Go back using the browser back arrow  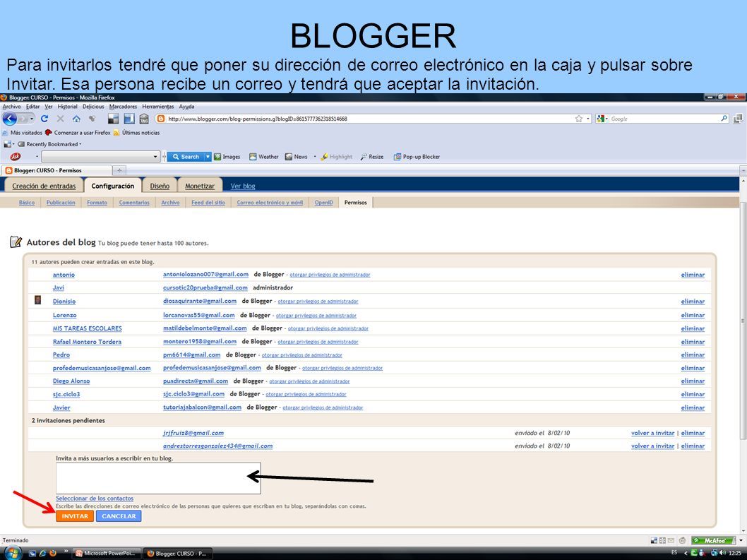(x=10, y=119)
